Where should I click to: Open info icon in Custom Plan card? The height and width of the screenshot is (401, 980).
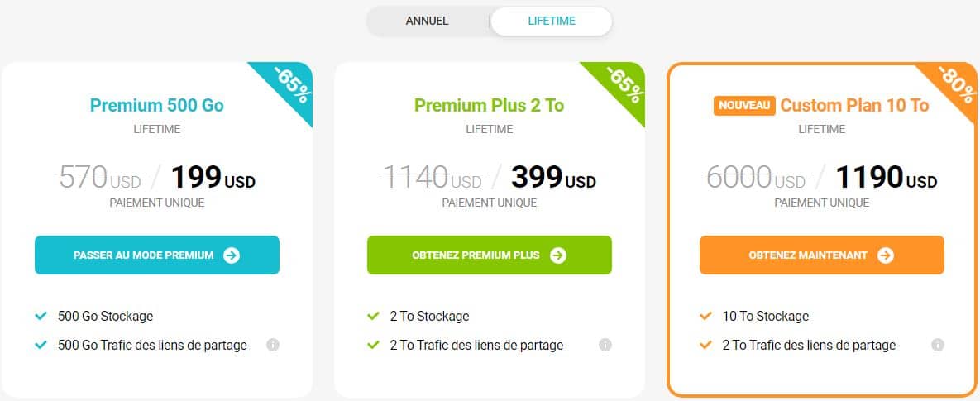click(x=938, y=345)
